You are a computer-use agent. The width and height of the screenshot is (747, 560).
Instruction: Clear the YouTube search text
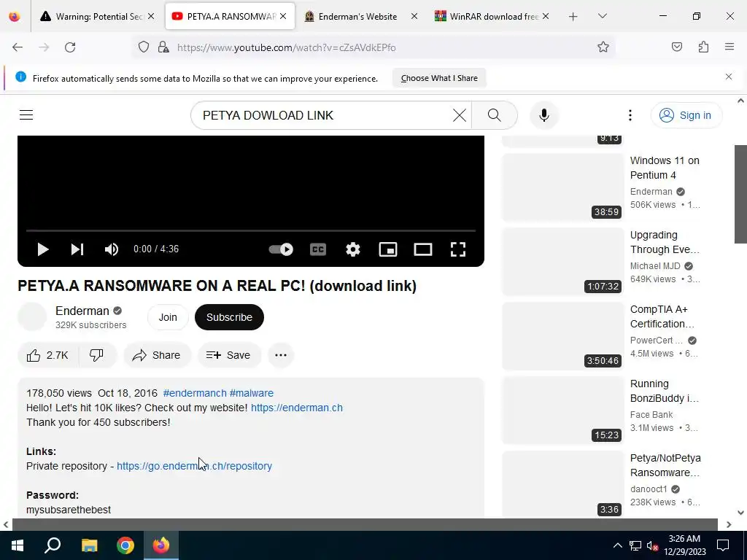(x=460, y=115)
